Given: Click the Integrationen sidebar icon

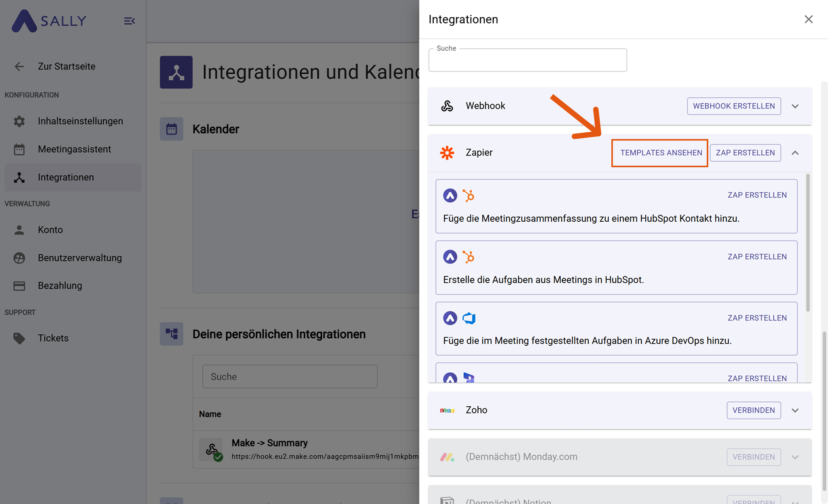Looking at the screenshot, I should pyautogui.click(x=19, y=177).
